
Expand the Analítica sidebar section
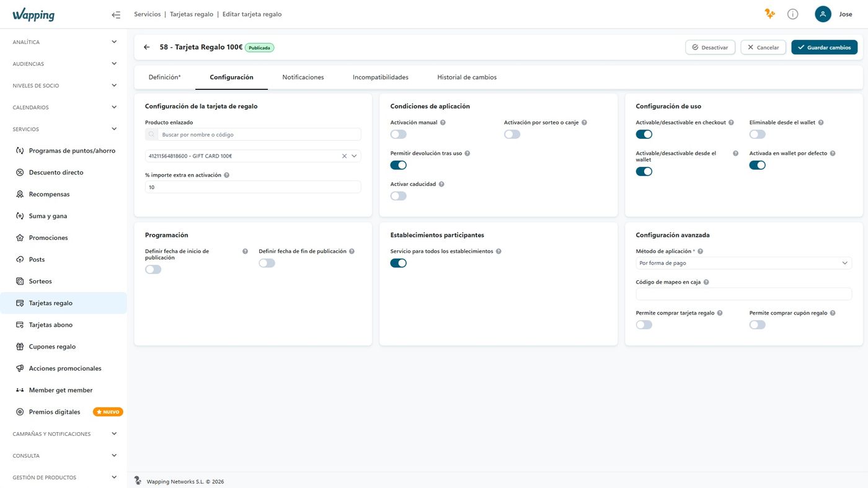click(x=63, y=42)
